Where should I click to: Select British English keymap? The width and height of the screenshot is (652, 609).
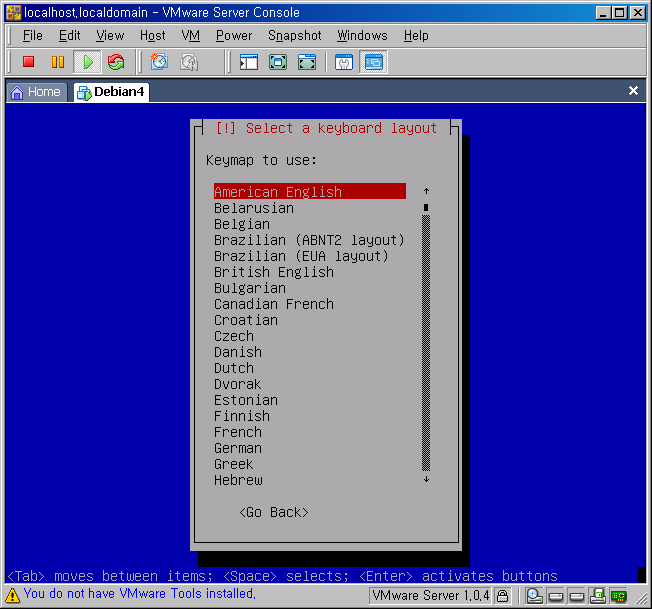[x=274, y=272]
